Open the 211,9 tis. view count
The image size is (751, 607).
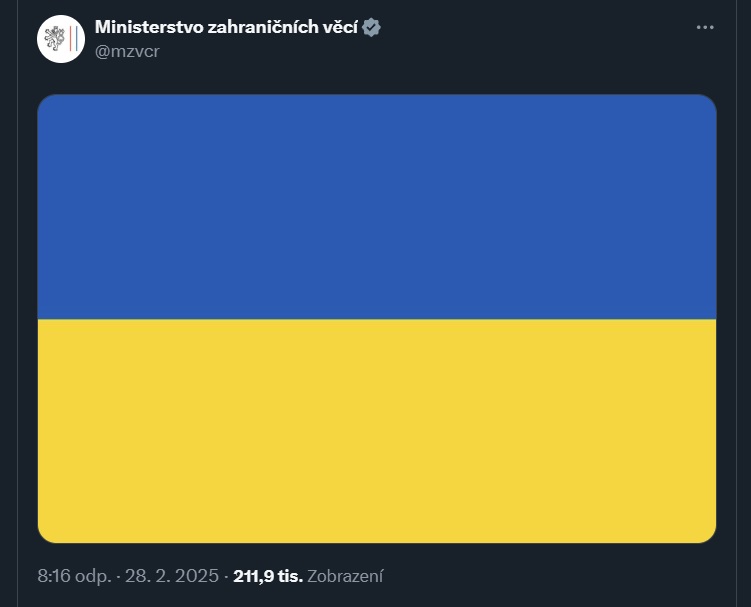[268, 576]
